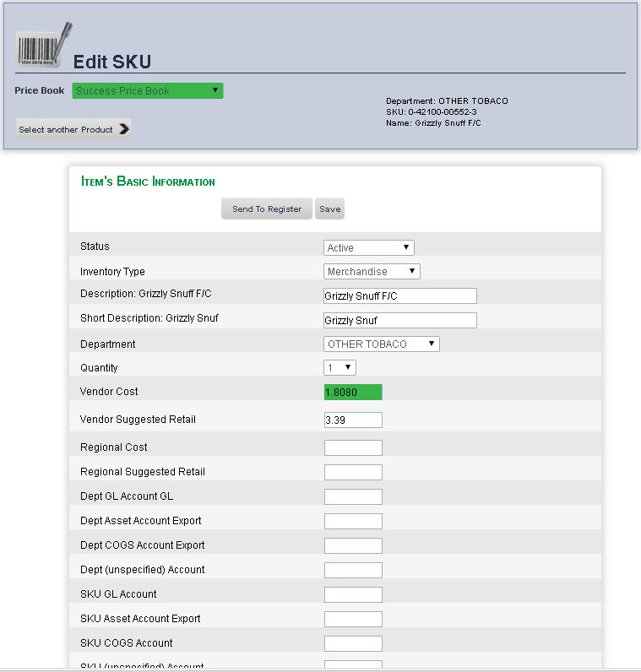Click the Dept Asset Account Export label
The image size is (641, 672).
click(x=141, y=520)
